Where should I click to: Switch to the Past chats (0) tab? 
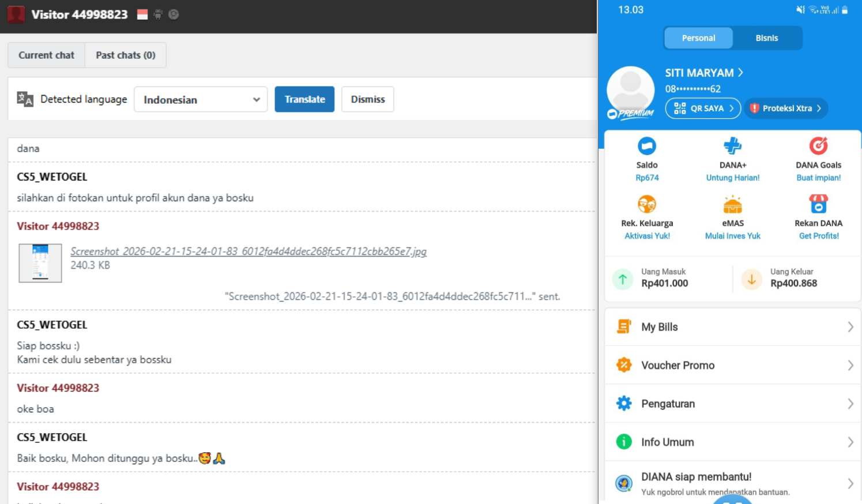click(126, 55)
